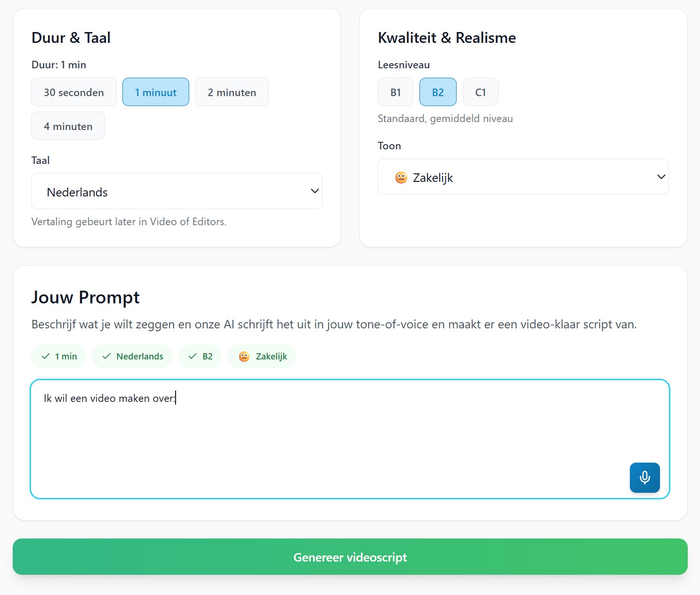Viewport: 700px width, 595px height.
Task: Click inside the prompt text area
Action: pyautogui.click(x=330, y=438)
